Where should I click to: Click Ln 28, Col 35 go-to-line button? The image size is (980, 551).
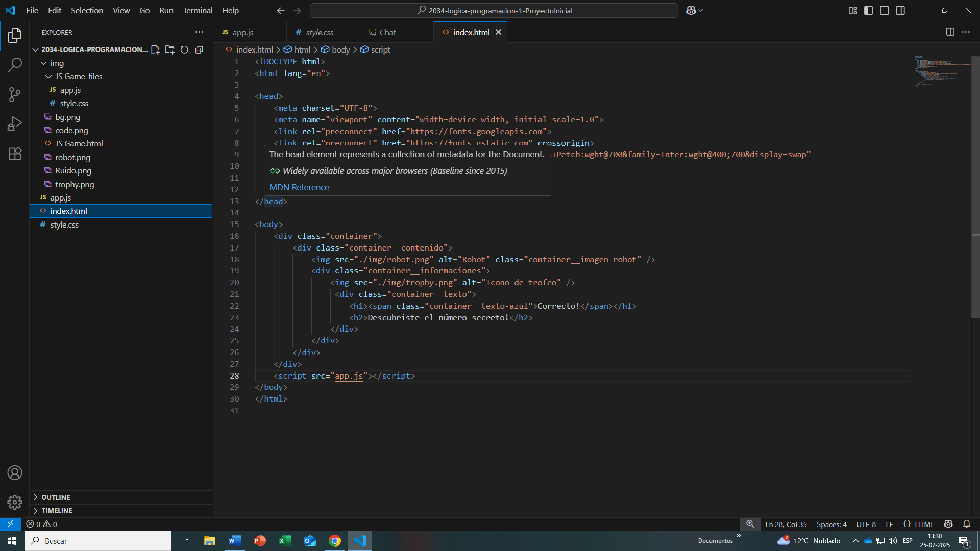[x=786, y=524]
